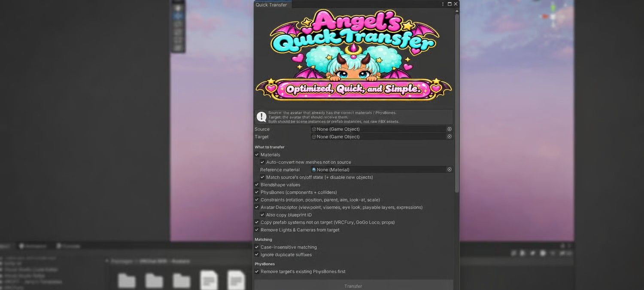The image size is (644, 290).
Task: Open the Reference material picker circle icon
Action: pyautogui.click(x=450, y=170)
